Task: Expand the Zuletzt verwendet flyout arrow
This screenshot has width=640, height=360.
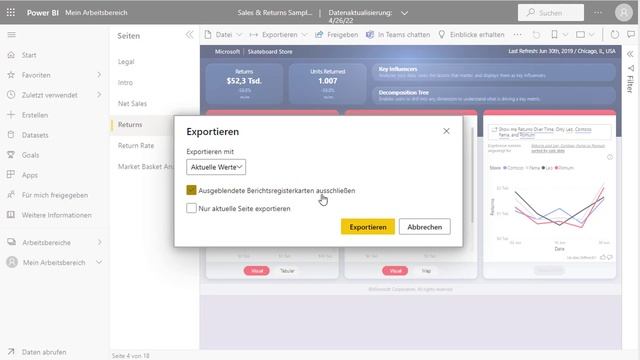Action: [x=99, y=95]
